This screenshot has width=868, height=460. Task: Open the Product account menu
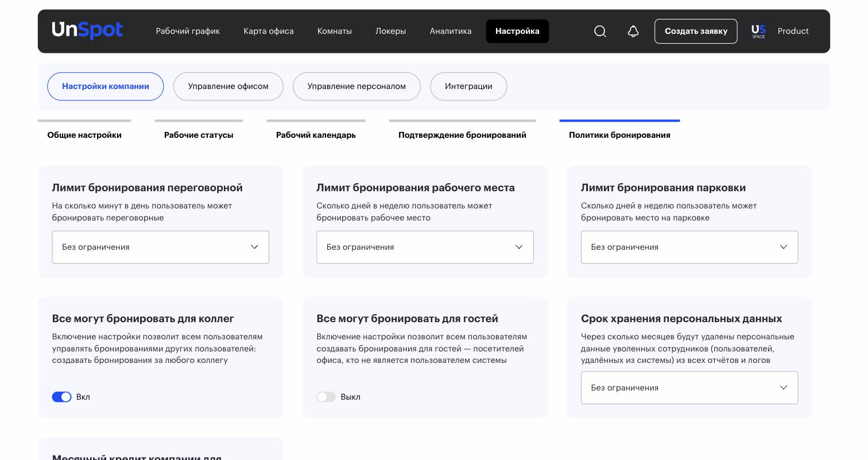point(793,31)
